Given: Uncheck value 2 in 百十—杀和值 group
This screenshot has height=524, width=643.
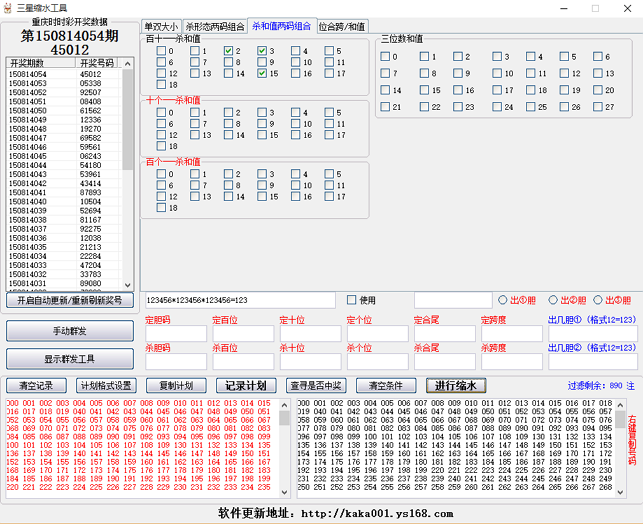Looking at the screenshot, I should 228,51.
